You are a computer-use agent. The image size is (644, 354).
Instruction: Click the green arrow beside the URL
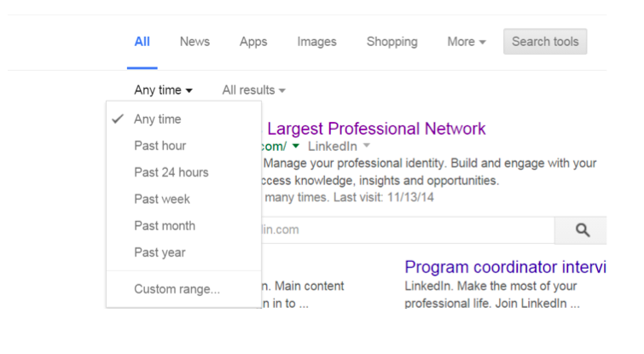tap(296, 146)
